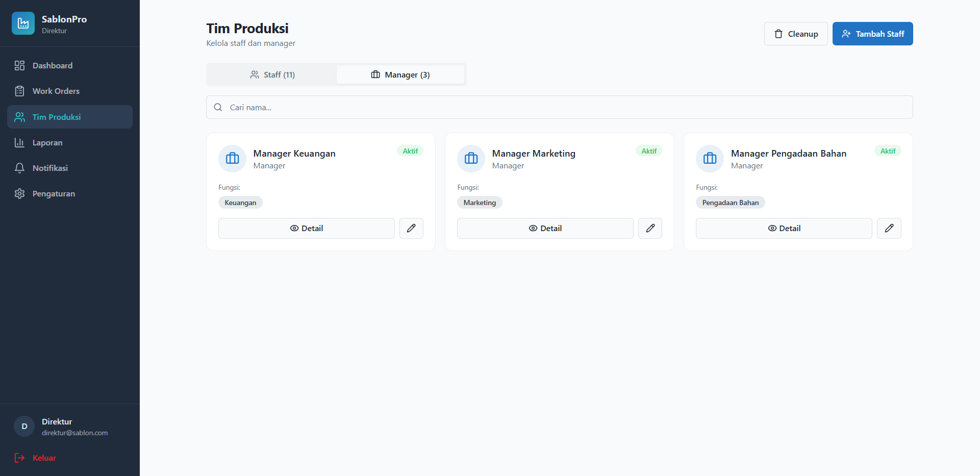
Task: Click the Cari nama search field
Action: (559, 107)
